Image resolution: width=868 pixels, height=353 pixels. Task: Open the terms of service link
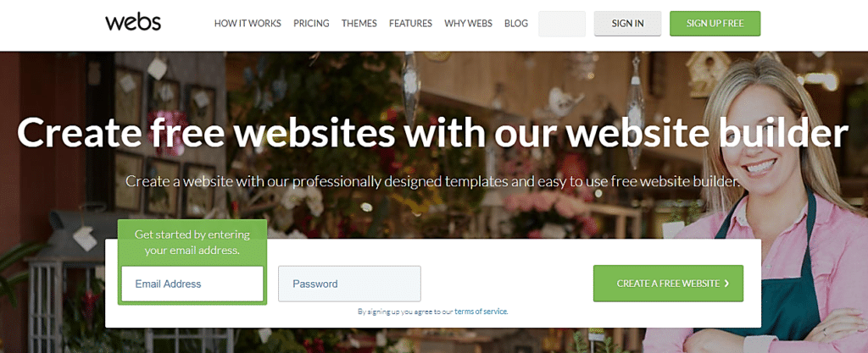481,312
